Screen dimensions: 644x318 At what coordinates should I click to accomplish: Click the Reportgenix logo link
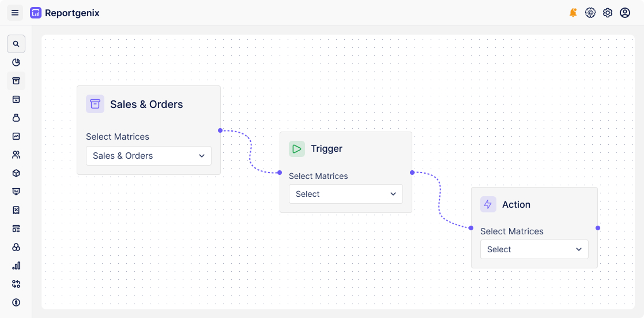(65, 13)
